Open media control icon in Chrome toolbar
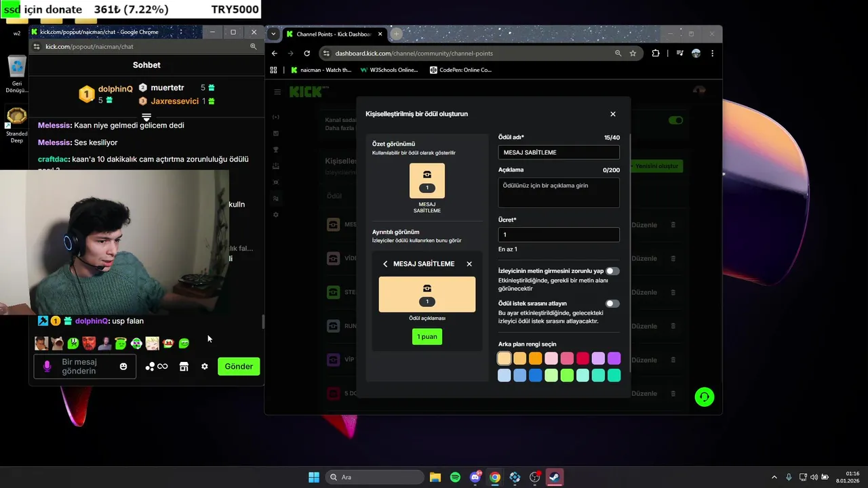The height and width of the screenshot is (488, 868). coord(679,54)
